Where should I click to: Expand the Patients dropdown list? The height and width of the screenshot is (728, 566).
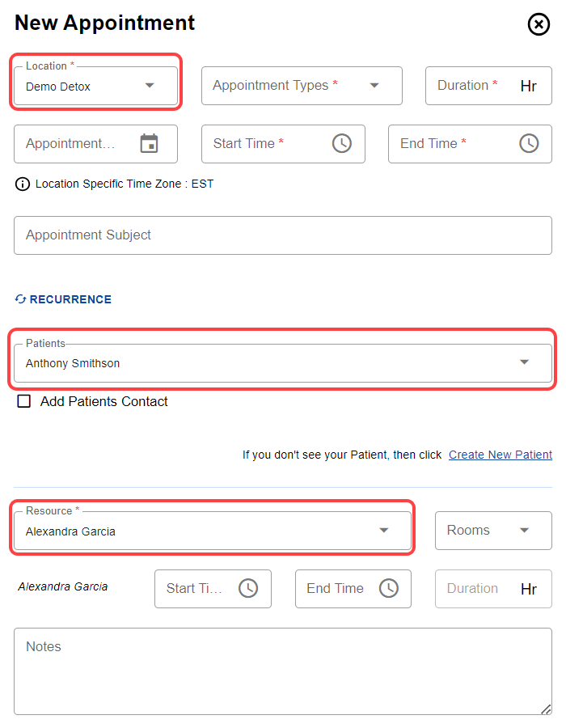tap(524, 362)
